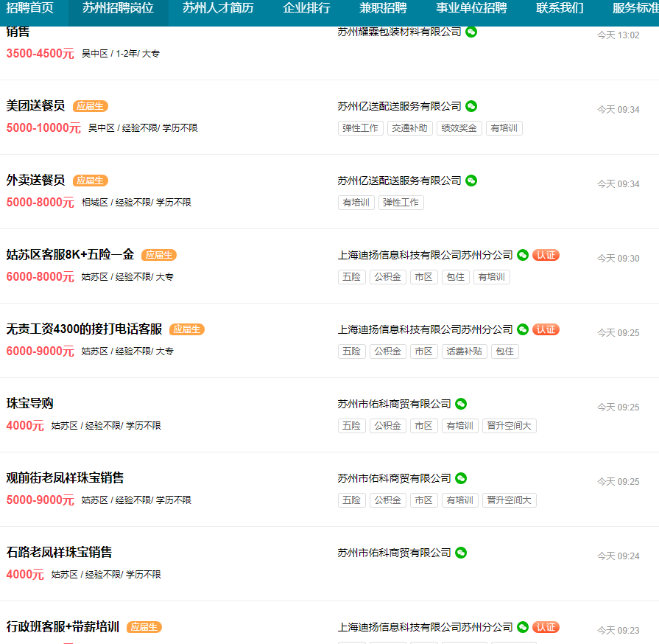
Task: Click WeChat icon in 美团送餐员 listing row
Action: 471,106
